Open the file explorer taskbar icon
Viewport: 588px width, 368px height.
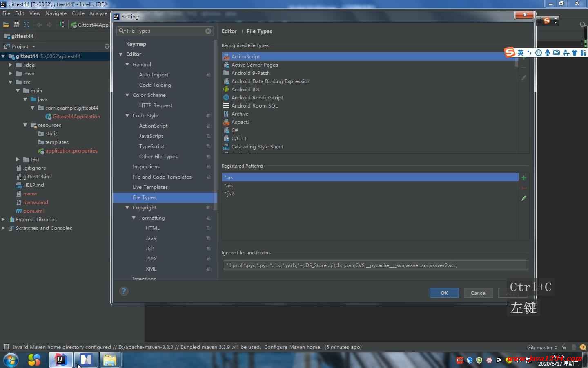pyautogui.click(x=110, y=360)
